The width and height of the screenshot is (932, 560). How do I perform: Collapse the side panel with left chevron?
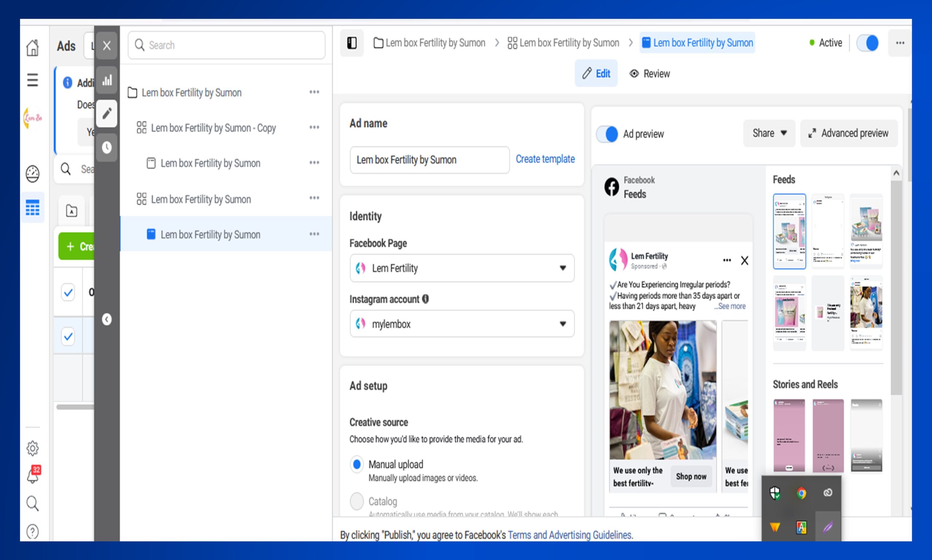pos(107,319)
